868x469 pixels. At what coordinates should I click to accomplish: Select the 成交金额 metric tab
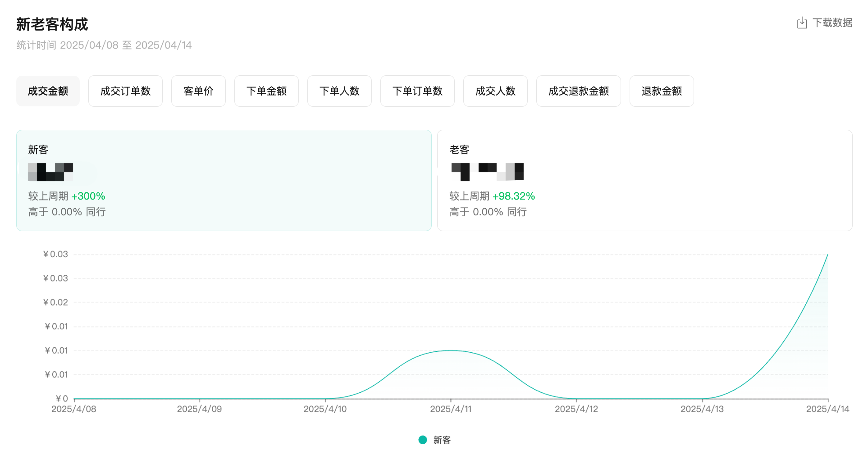(48, 91)
